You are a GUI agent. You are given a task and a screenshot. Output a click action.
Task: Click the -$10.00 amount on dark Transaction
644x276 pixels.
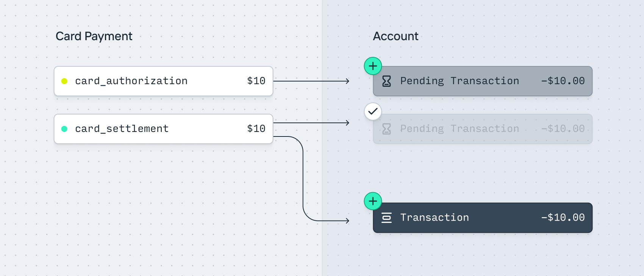(x=563, y=218)
